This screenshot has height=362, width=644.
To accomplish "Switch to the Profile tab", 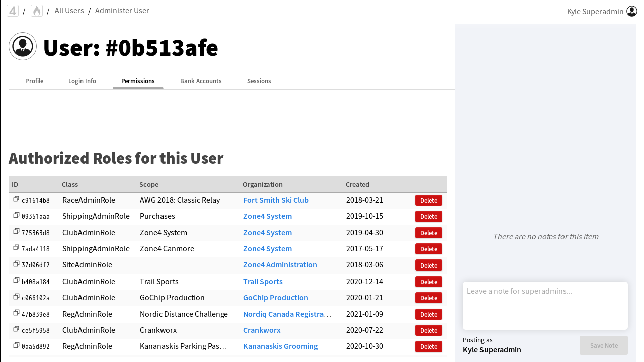I will [x=34, y=81].
